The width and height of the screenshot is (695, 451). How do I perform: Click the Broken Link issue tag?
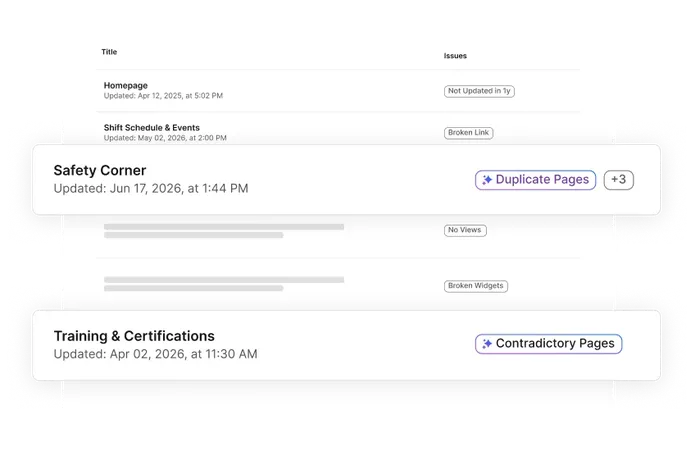point(469,132)
